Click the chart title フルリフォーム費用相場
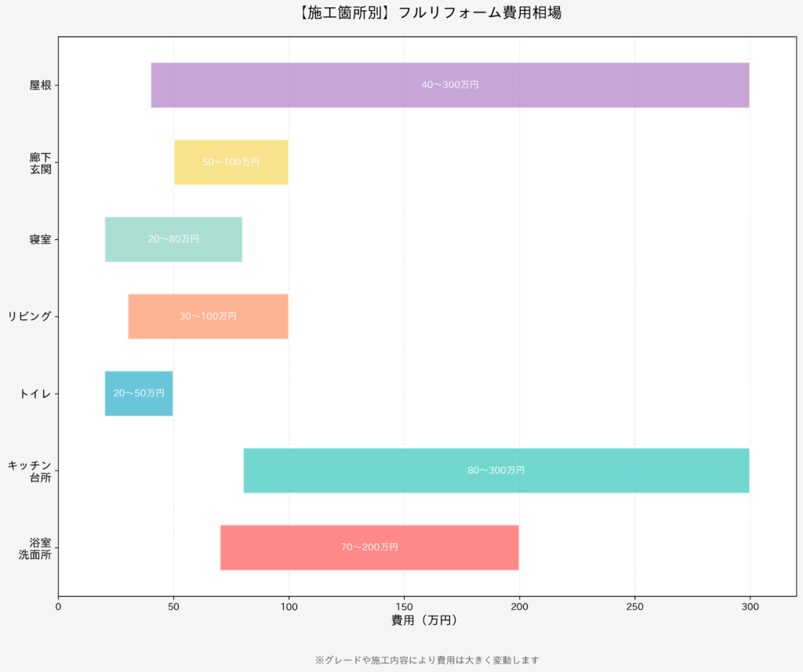Image resolution: width=803 pixels, height=672 pixels. click(x=431, y=13)
